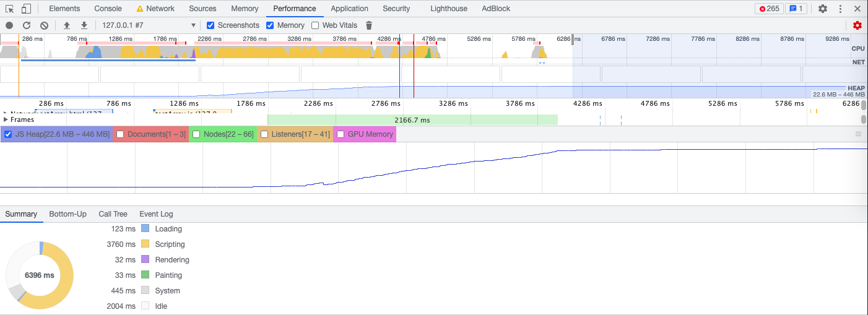Click the 265 errors badge
Screen dimensions: 868x315
coord(768,9)
